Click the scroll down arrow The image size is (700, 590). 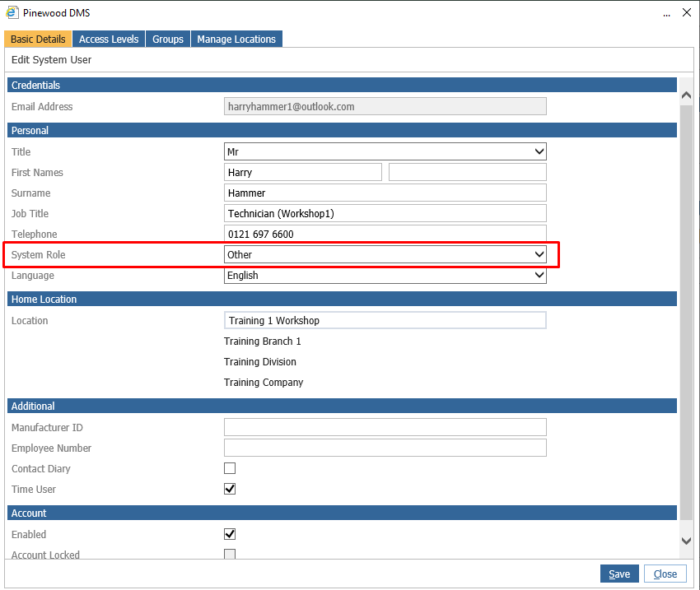(x=686, y=541)
